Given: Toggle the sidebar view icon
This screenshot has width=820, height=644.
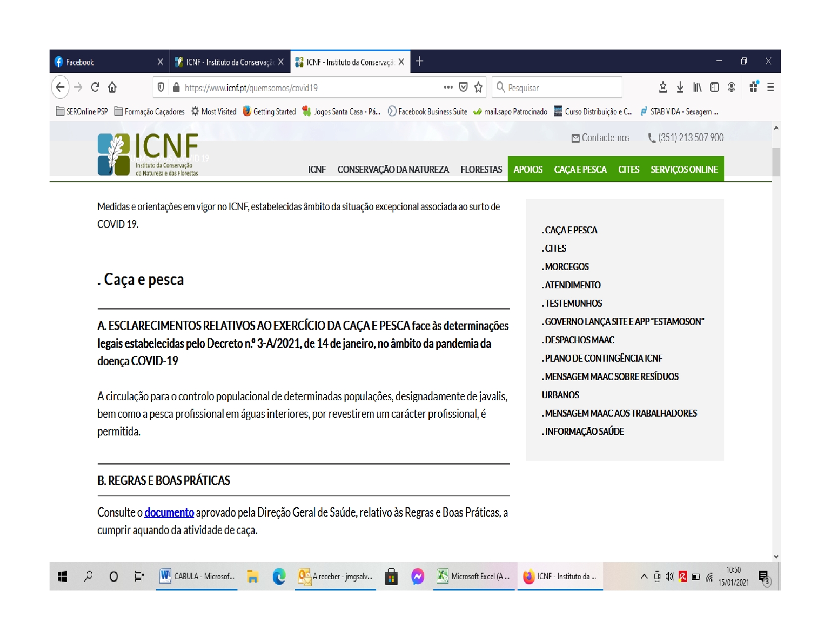Looking at the screenshot, I should [714, 88].
